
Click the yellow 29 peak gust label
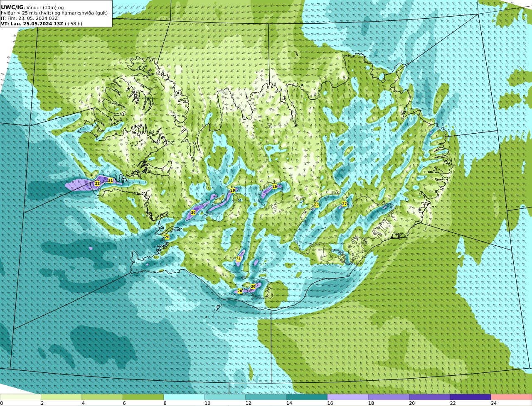(232, 191)
